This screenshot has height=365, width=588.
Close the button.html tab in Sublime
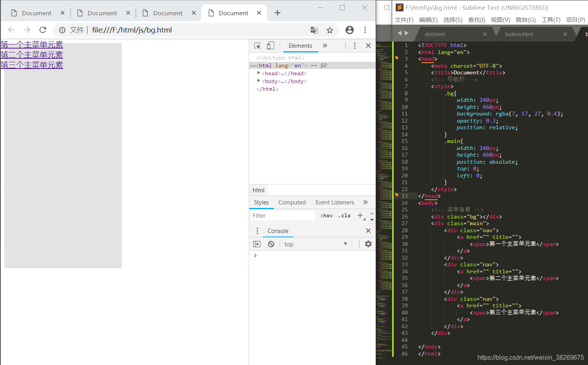pyautogui.click(x=565, y=34)
